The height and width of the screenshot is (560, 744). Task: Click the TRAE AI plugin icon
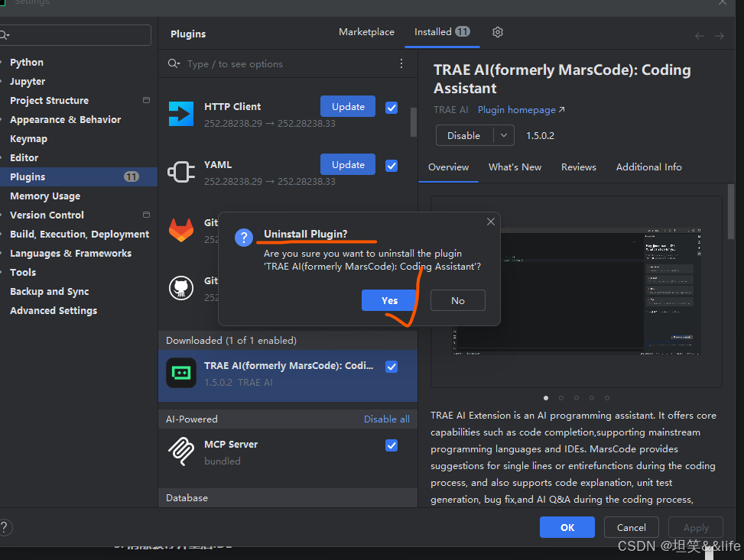click(x=181, y=373)
